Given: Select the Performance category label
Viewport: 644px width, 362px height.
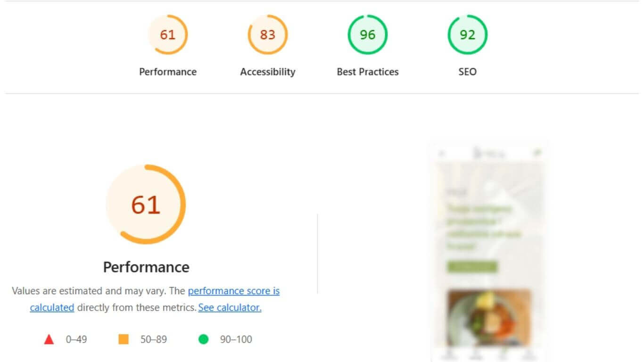Looking at the screenshot, I should (x=168, y=72).
